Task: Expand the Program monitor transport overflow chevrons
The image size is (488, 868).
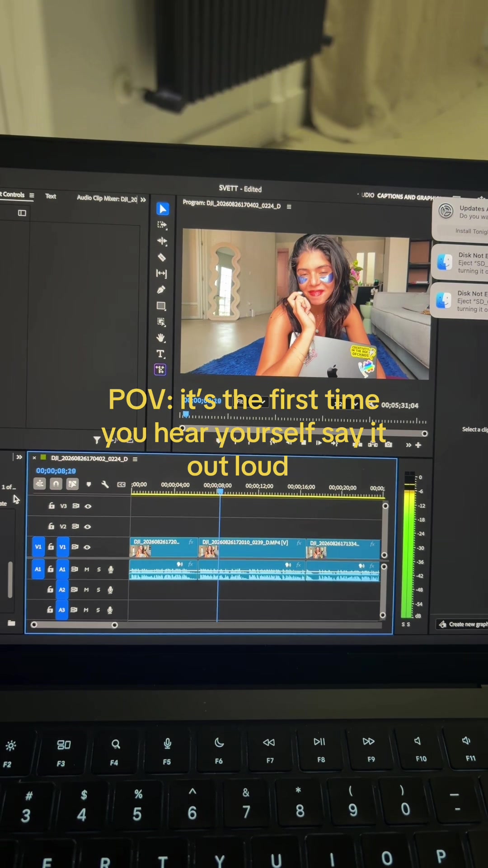Action: (x=408, y=445)
